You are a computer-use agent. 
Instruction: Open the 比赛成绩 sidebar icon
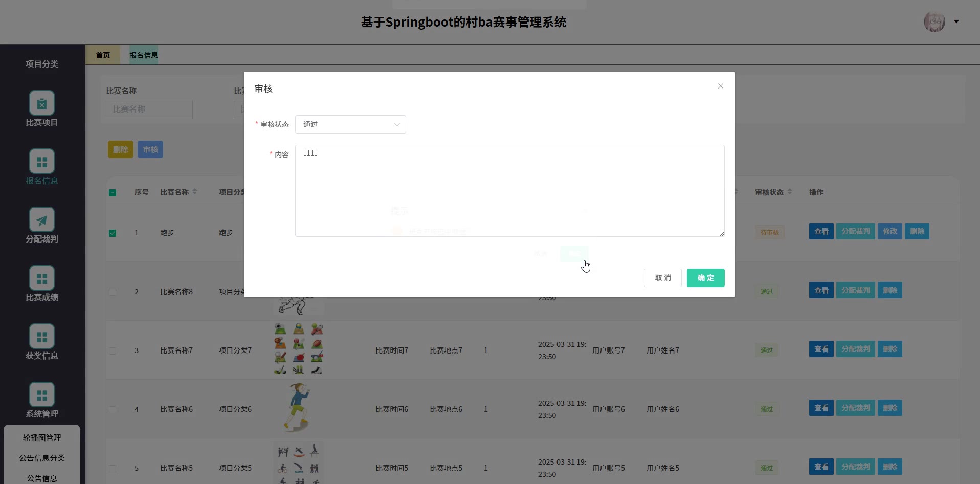(42, 278)
